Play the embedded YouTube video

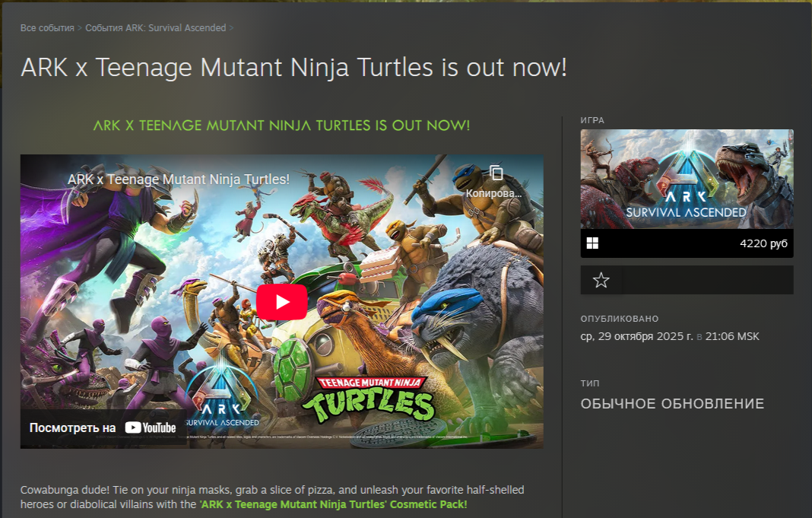coord(281,302)
